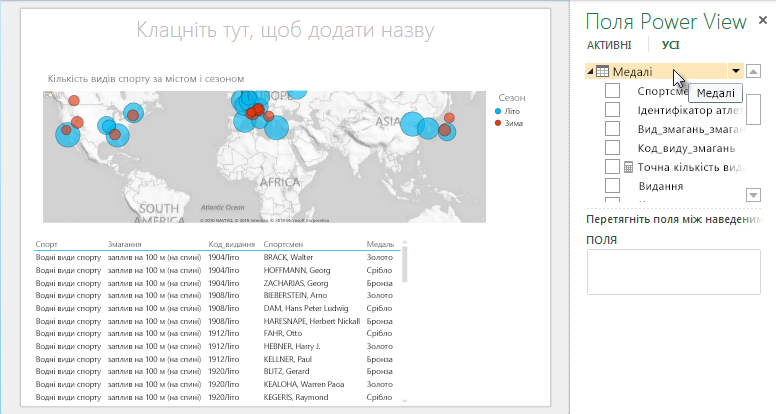Viewport: 776px width, 414px height.
Task: Check the Точна кількість видів checkbox
Action: coord(613,167)
